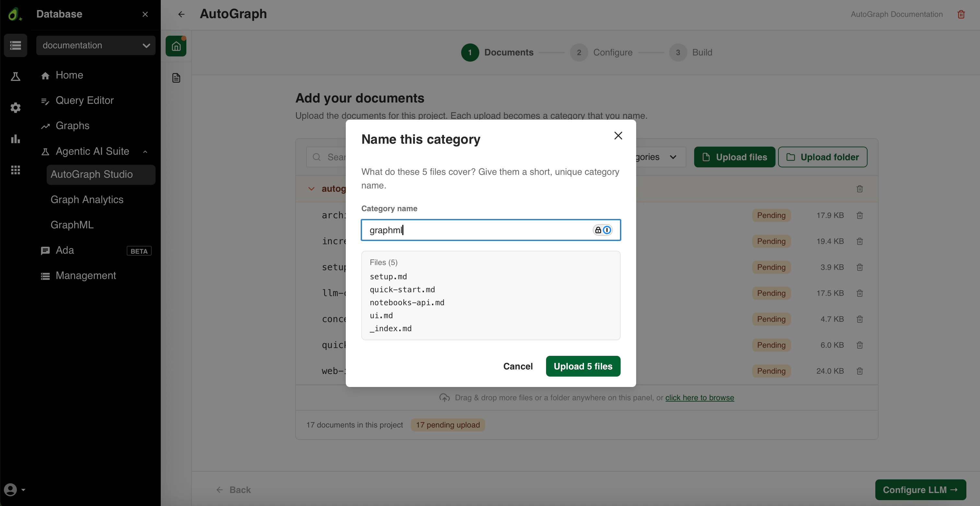Screen dimensions: 980x506
Task: Click the Category name input field
Action: point(491,230)
